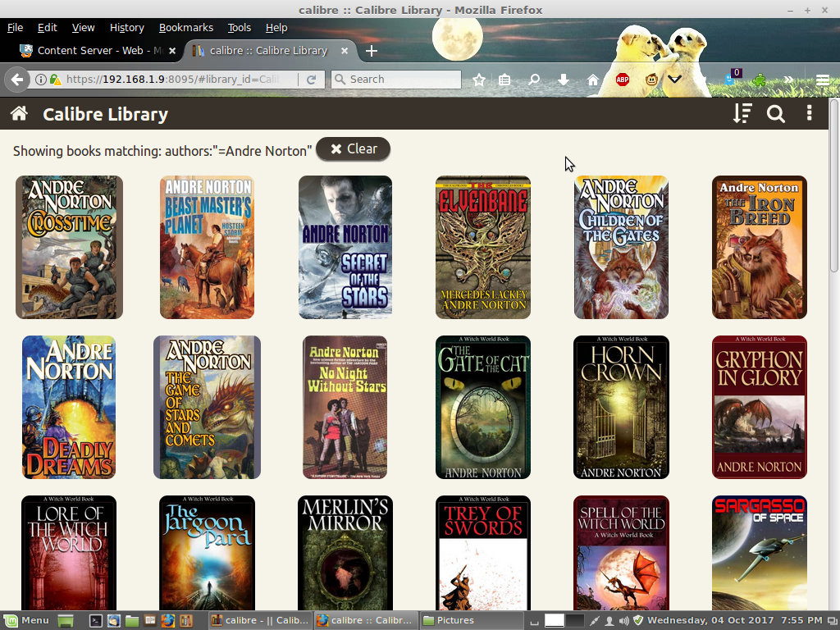The image size is (840, 630).
Task: Close the calibre :: Calibre Library tab
Action: [345, 51]
